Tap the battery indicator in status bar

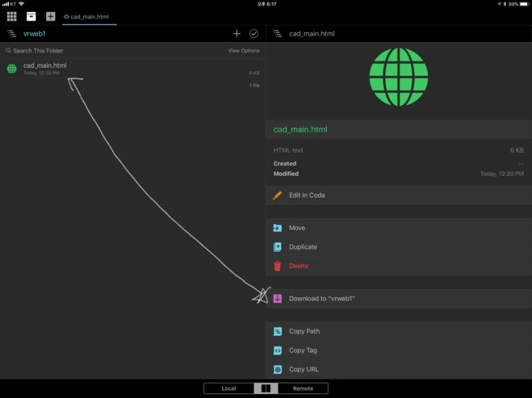524,4
